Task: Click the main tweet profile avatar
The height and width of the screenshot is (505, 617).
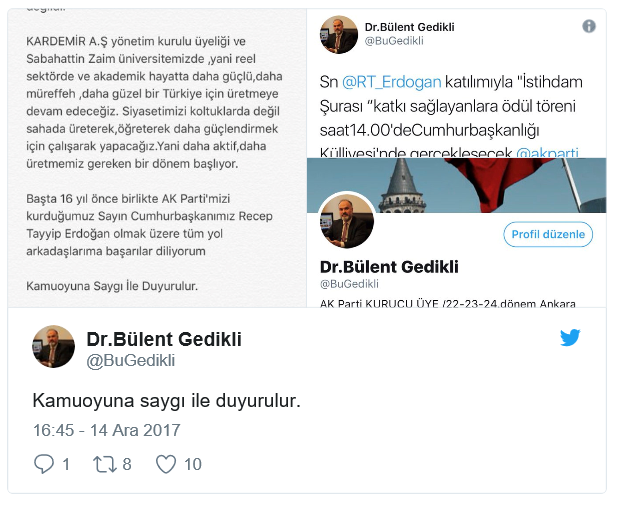Action: point(53,346)
